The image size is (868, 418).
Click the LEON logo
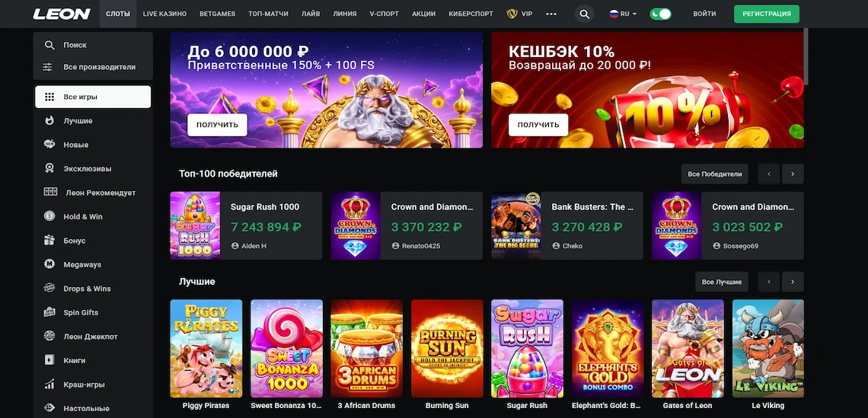[62, 14]
